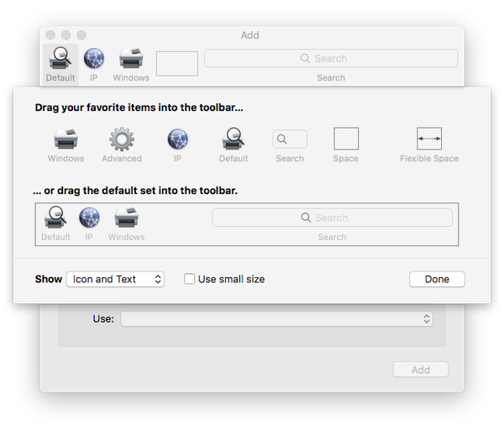Viewport: 504px width, 431px height.
Task: Click the Default printer icon in the palette
Action: (x=233, y=139)
